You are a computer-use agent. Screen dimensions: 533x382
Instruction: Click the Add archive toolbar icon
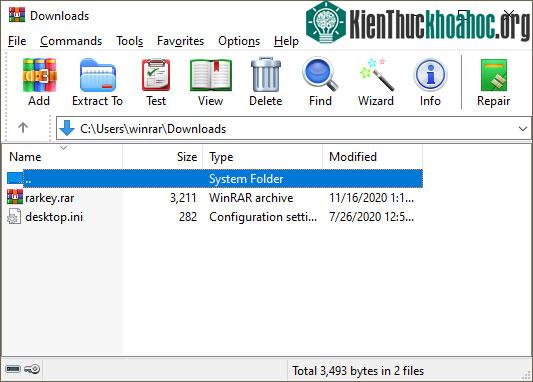[x=39, y=75]
